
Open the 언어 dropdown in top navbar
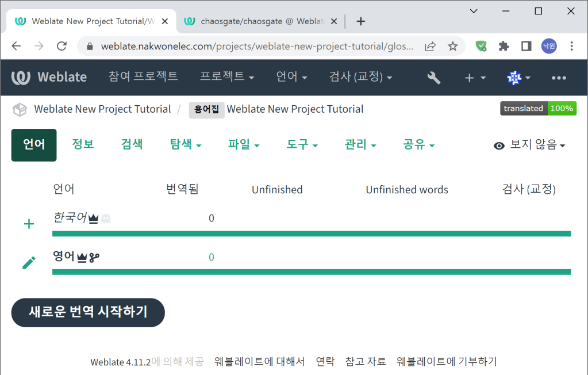pos(291,76)
